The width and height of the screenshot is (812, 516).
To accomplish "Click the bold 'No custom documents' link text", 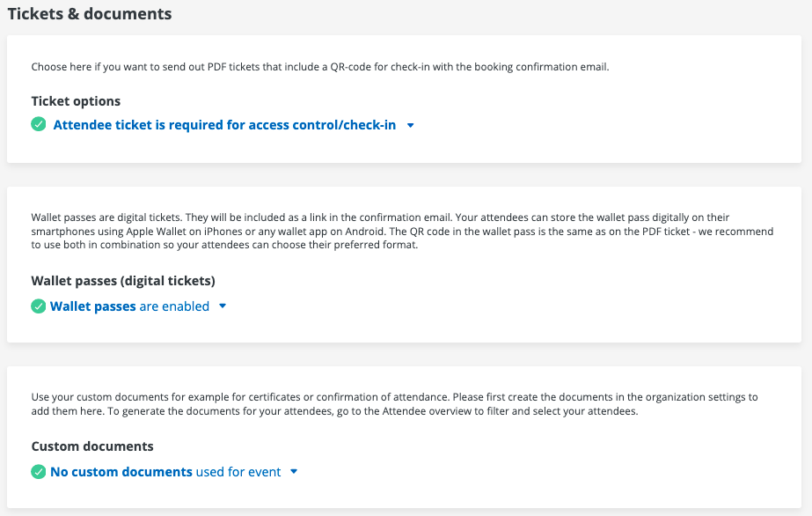I will coord(121,472).
